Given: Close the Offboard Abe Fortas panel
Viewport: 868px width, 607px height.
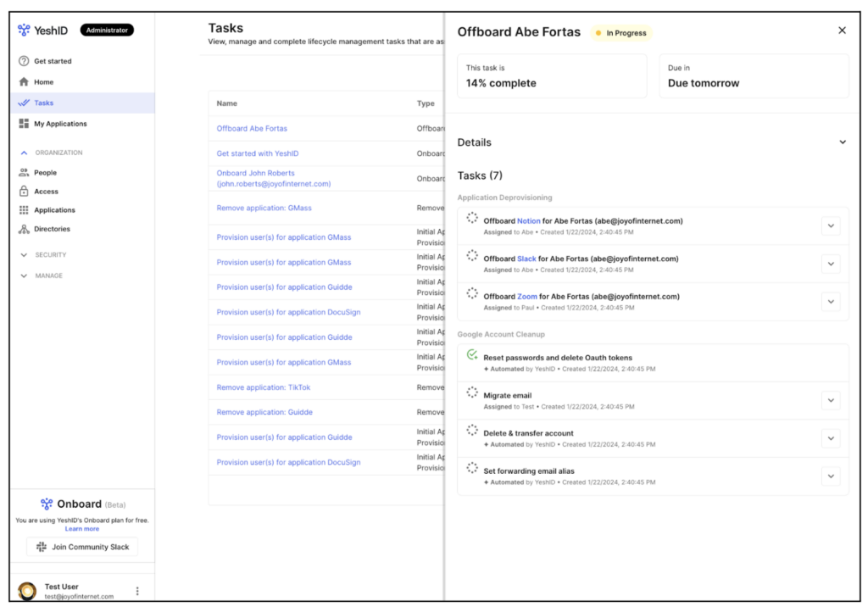Looking at the screenshot, I should 842,31.
